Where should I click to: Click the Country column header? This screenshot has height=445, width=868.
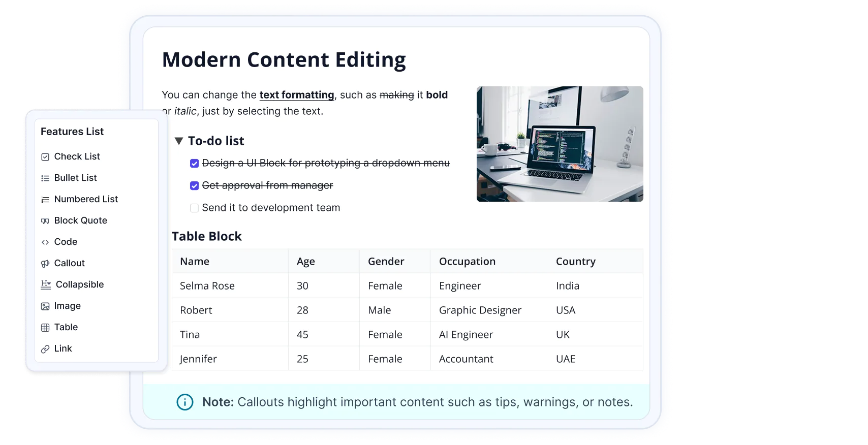[576, 261]
